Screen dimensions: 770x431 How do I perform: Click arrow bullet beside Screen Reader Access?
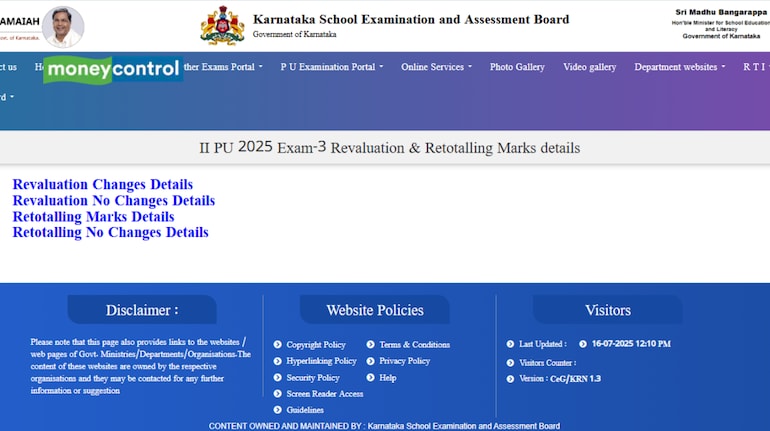click(277, 394)
